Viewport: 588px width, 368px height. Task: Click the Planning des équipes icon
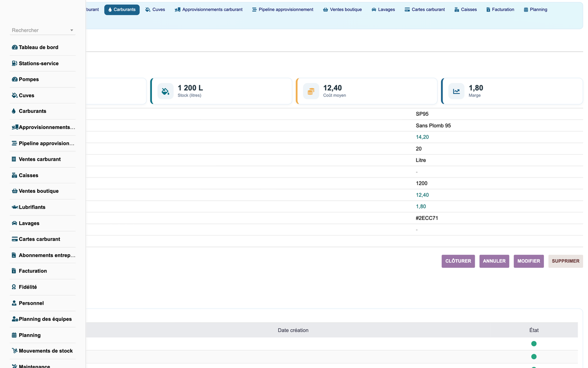15,319
